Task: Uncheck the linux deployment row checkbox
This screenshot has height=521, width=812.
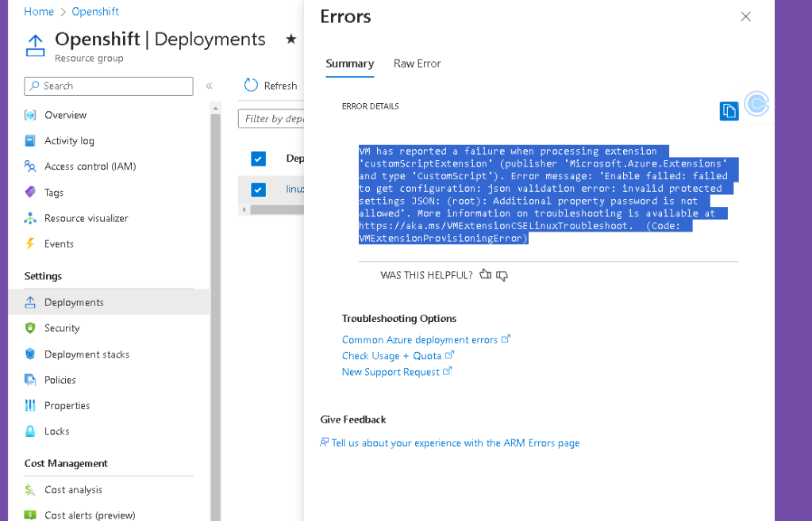Action: click(x=259, y=190)
